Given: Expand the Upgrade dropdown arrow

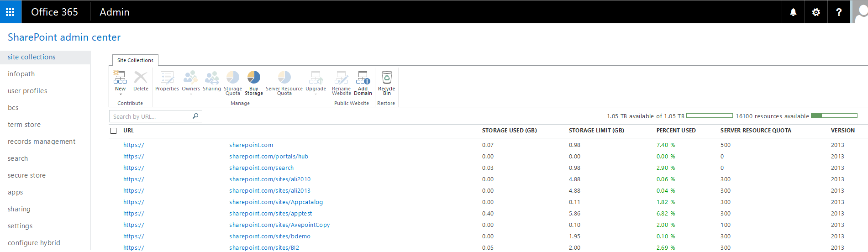Looking at the screenshot, I should click(x=316, y=94).
